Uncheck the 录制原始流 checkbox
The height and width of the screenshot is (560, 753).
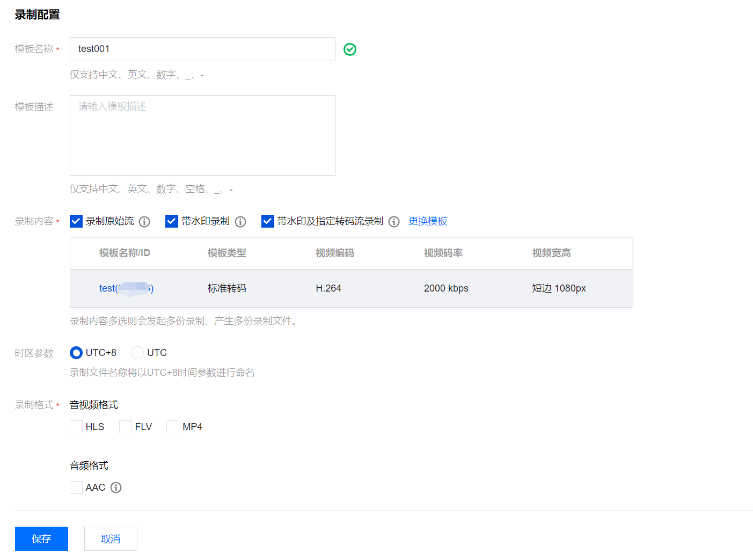pyautogui.click(x=76, y=221)
